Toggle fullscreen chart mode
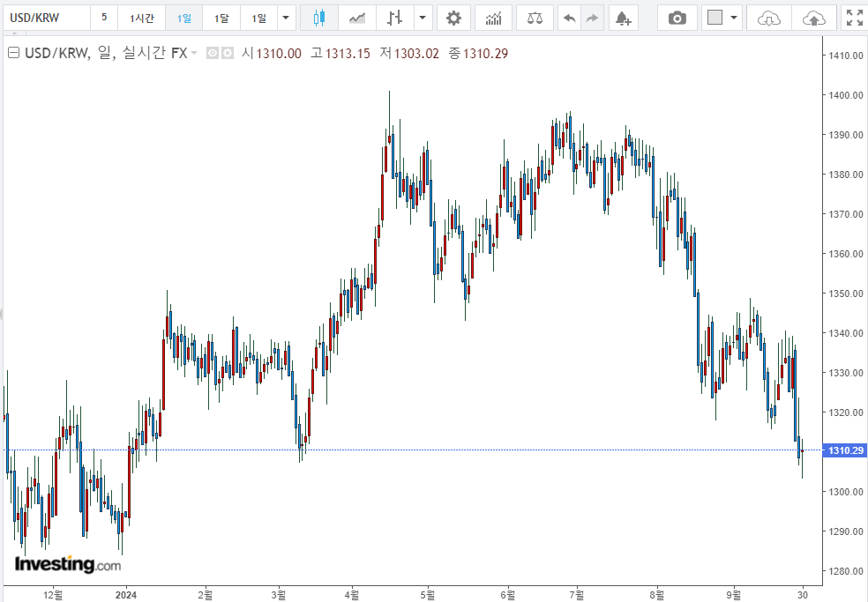868x602 pixels. [854, 19]
